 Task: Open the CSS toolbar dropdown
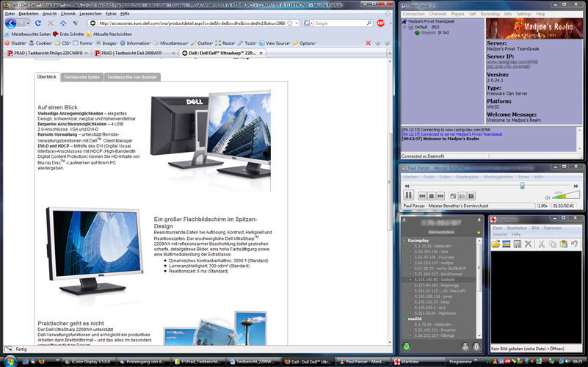point(62,43)
